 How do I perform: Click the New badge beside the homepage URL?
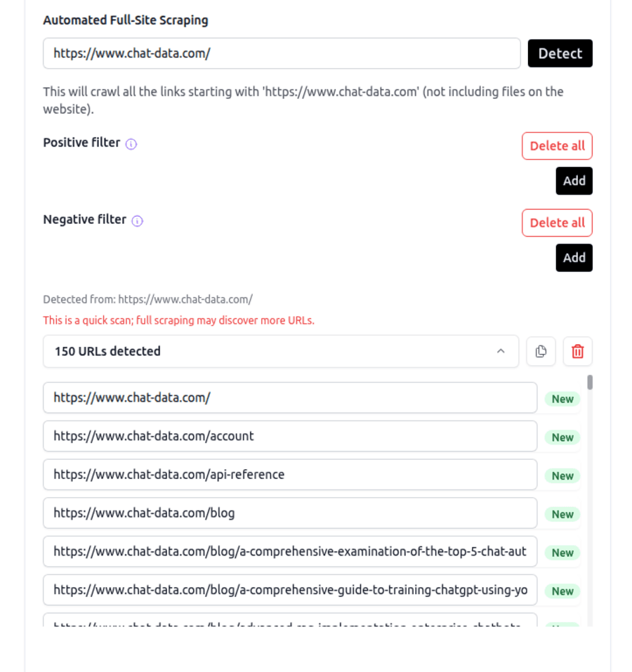(x=562, y=399)
